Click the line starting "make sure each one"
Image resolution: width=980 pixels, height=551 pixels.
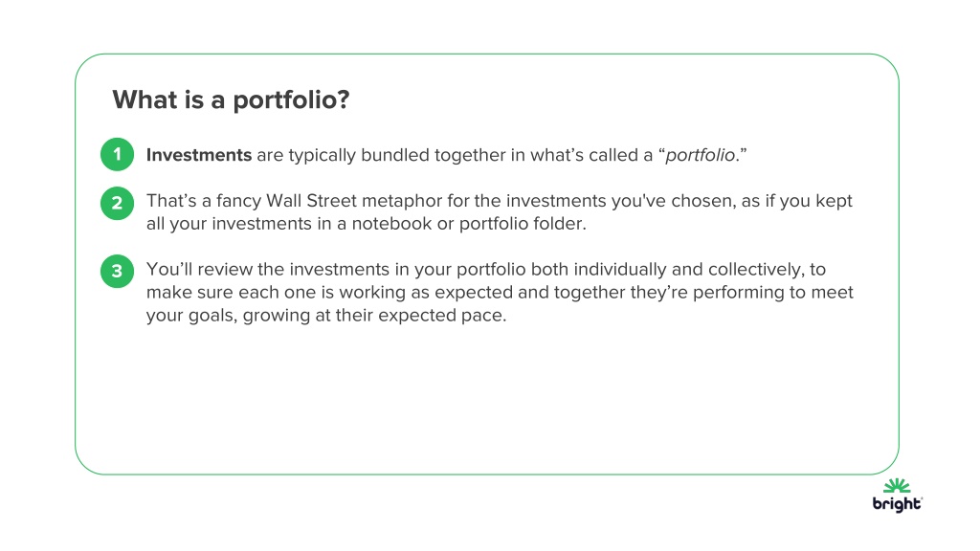tap(500, 293)
